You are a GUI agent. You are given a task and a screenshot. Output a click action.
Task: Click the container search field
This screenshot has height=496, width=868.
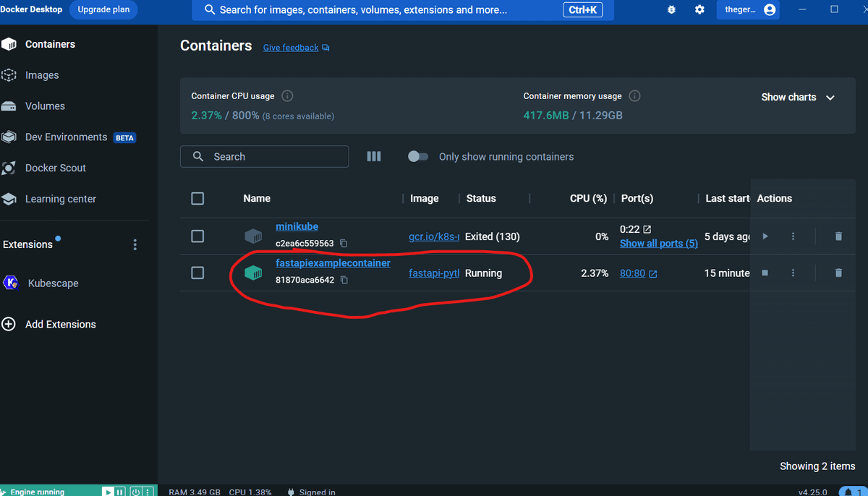tap(264, 157)
